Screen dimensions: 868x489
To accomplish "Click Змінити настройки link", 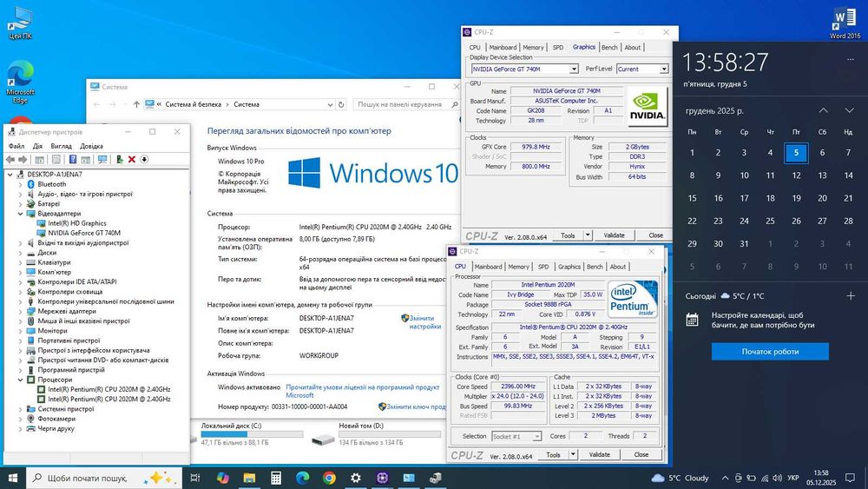I will click(425, 322).
